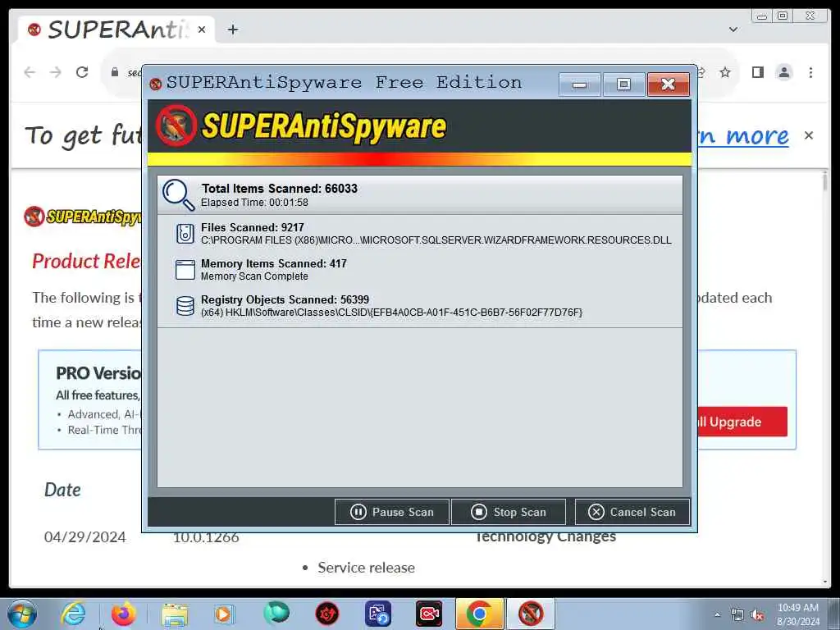Cancel the scan in progress
The height and width of the screenshot is (630, 840).
tap(632, 512)
